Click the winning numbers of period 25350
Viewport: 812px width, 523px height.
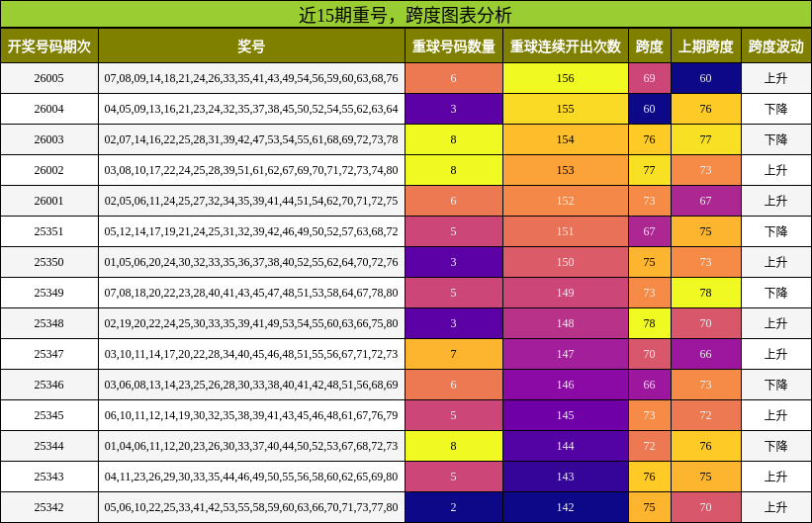point(251,261)
